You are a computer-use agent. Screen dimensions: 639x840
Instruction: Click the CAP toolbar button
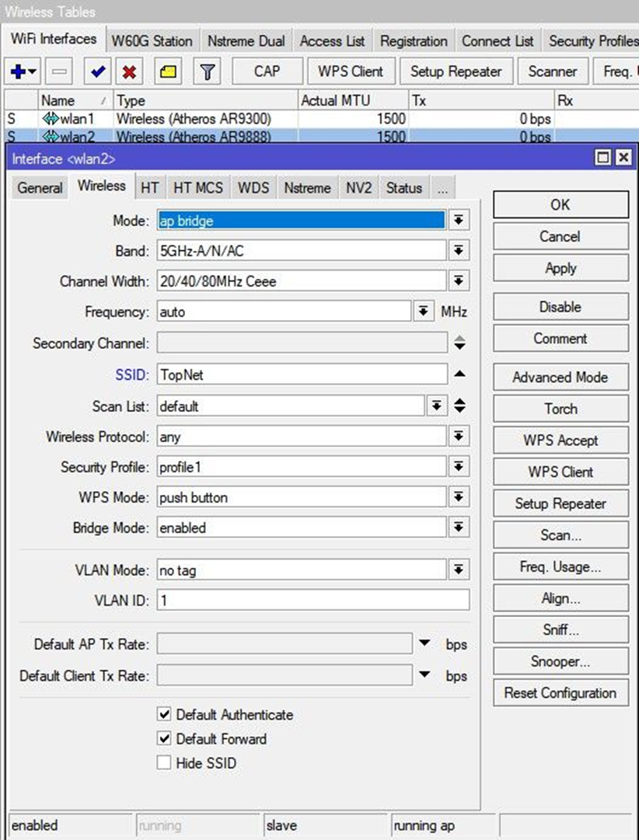267,71
